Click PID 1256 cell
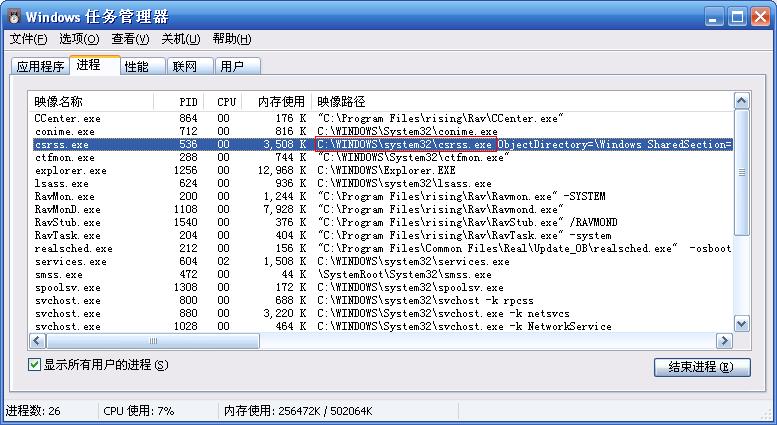The width and height of the screenshot is (777, 425). tap(185, 170)
